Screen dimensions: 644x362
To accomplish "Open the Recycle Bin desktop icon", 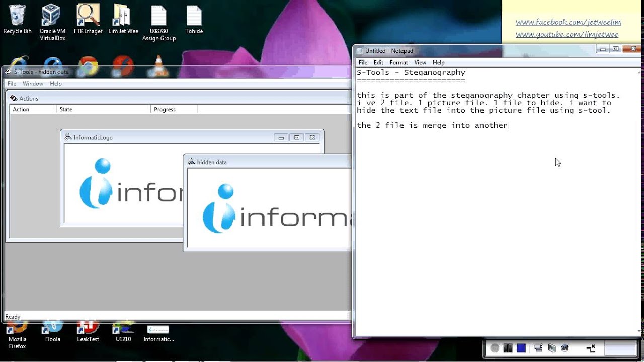I will point(17,19).
